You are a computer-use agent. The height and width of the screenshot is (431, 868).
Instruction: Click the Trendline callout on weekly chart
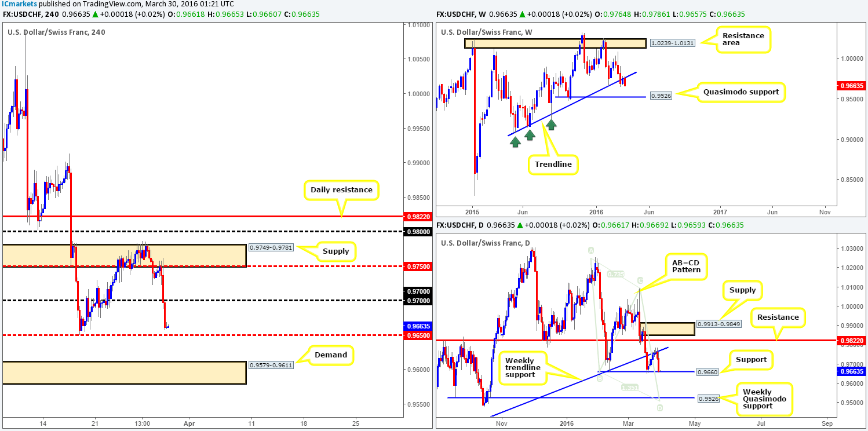pyautogui.click(x=552, y=165)
